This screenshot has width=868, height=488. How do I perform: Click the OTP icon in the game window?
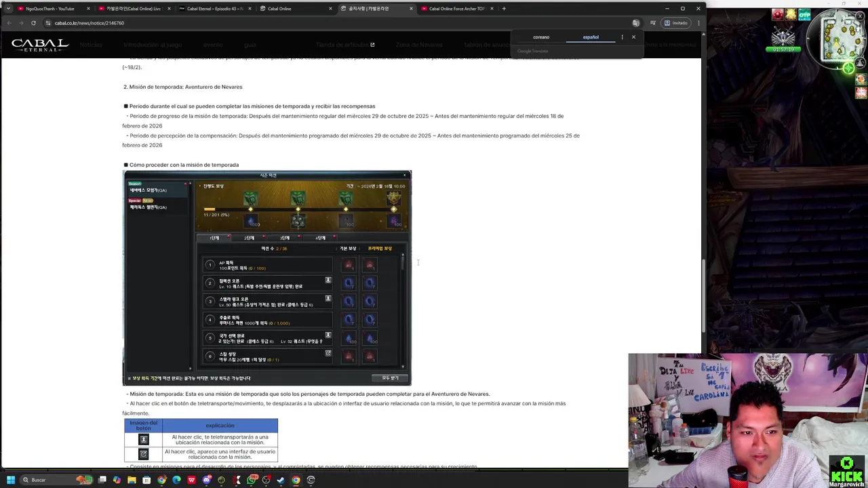coord(805,14)
